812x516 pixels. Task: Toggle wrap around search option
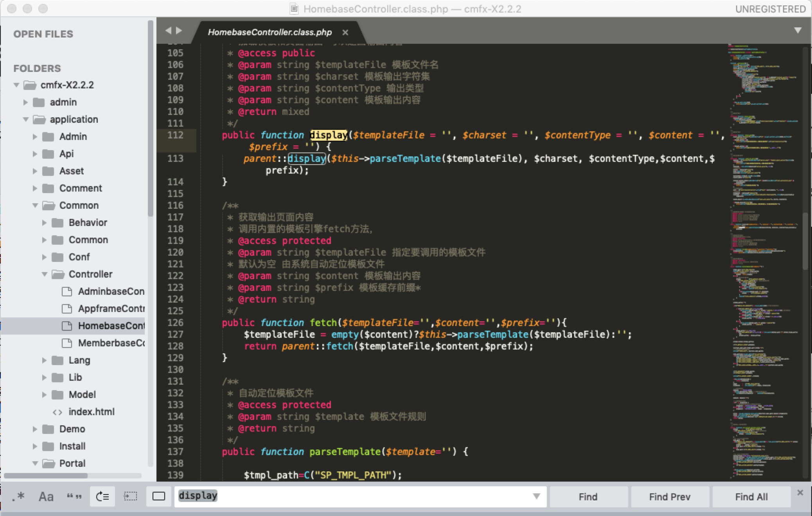[102, 496]
